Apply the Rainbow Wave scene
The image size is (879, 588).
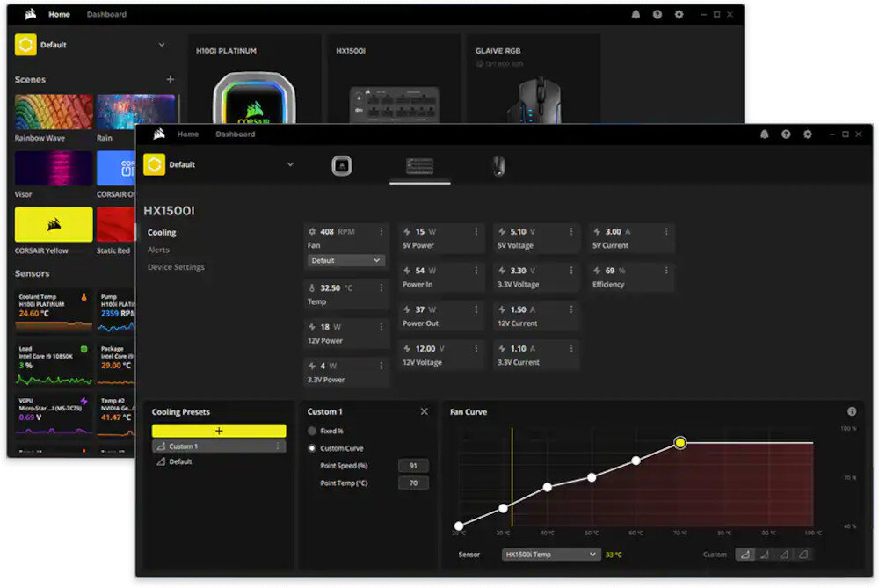pyautogui.click(x=54, y=113)
